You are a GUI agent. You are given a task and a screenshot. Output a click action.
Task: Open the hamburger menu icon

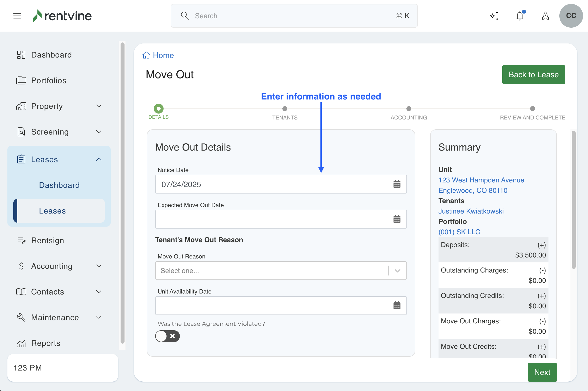point(17,16)
